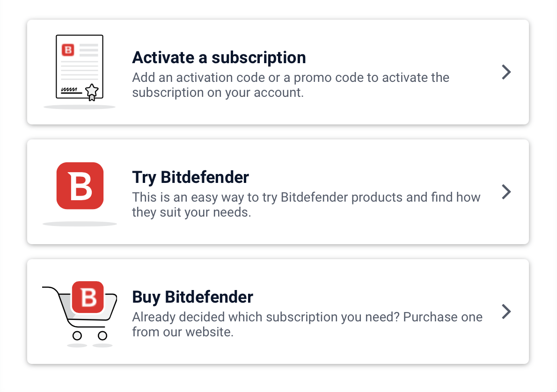Expand the Activate a subscription chevron
Image resolution: width=557 pixels, height=392 pixels.
tap(506, 72)
